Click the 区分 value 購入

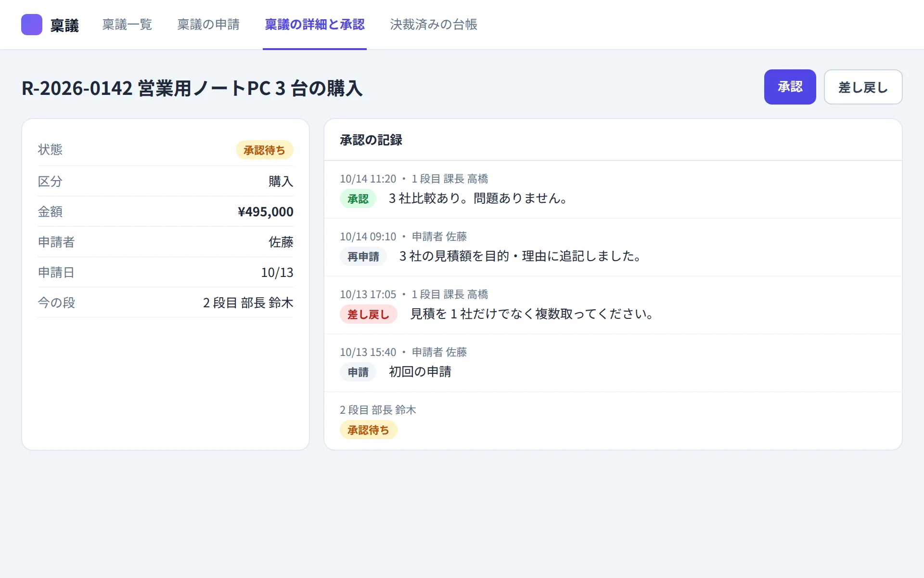click(x=281, y=181)
